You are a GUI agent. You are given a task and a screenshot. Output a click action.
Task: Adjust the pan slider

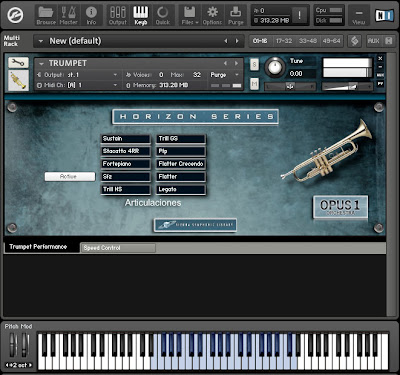tap(290, 86)
